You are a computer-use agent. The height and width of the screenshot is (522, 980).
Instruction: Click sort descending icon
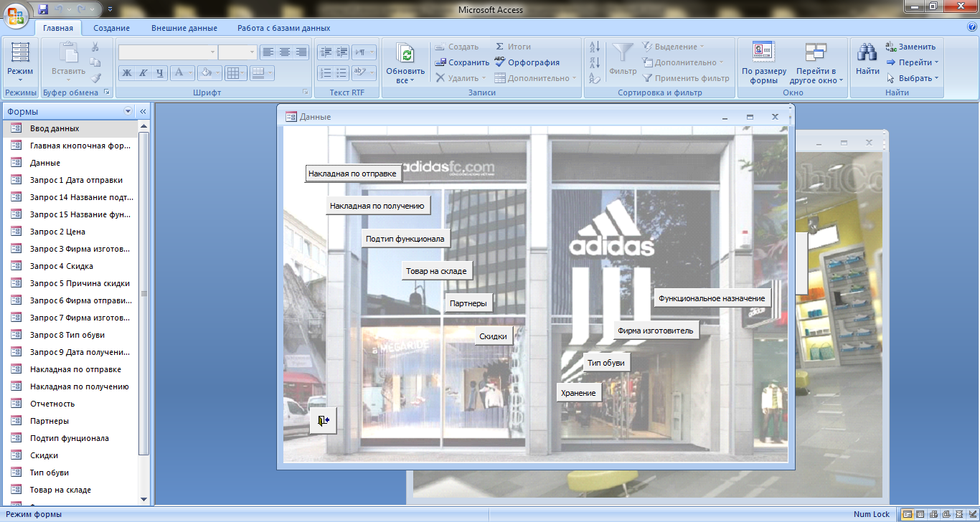coord(594,62)
